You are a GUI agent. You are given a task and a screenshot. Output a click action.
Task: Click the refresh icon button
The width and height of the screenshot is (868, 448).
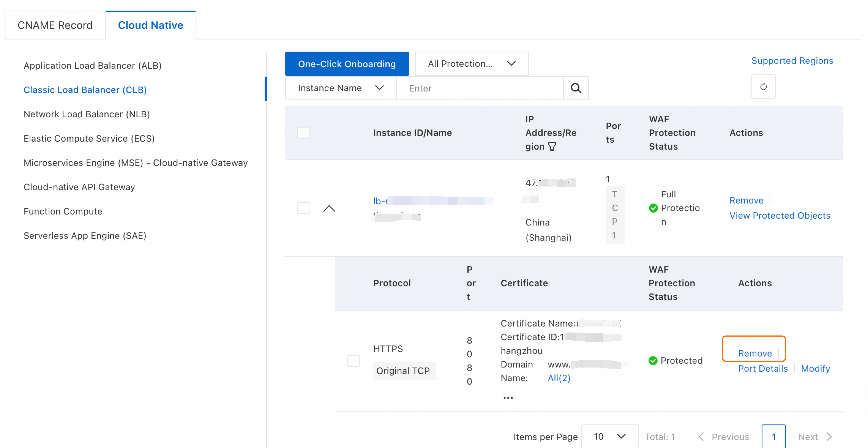coord(763,87)
